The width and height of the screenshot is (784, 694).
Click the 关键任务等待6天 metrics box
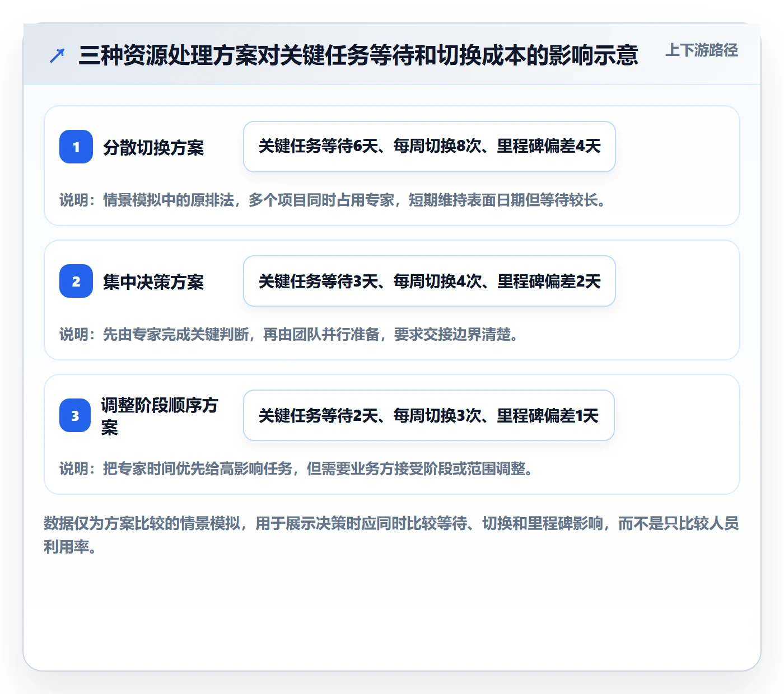430,147
